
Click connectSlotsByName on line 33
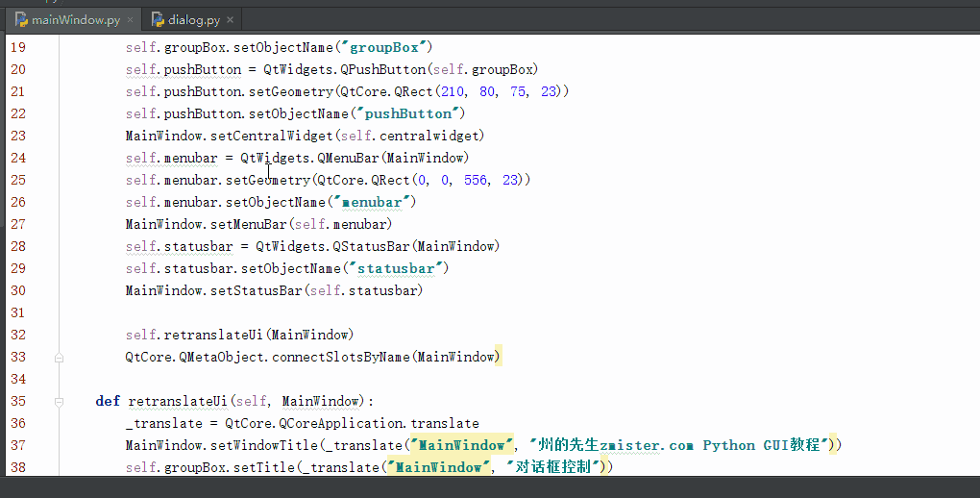click(341, 357)
